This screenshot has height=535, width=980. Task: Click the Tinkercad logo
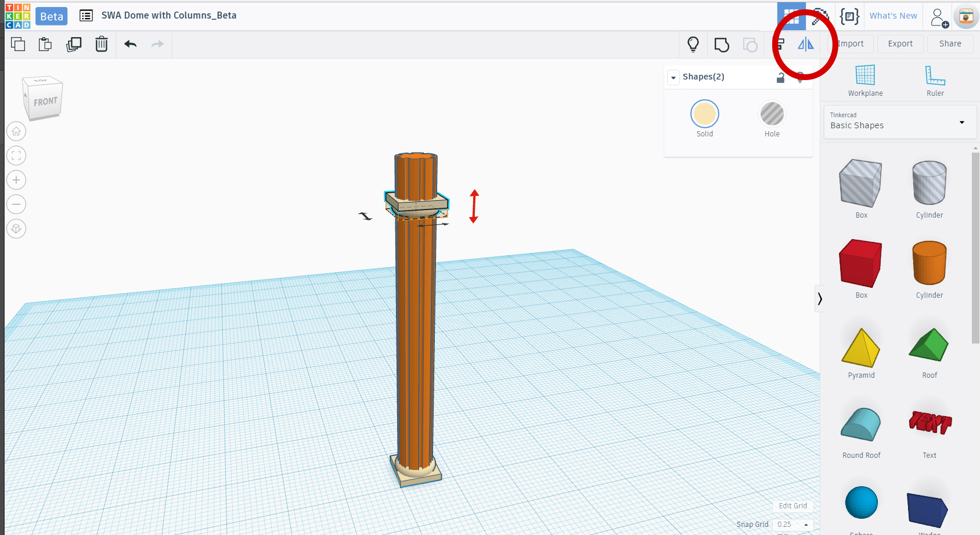17,16
